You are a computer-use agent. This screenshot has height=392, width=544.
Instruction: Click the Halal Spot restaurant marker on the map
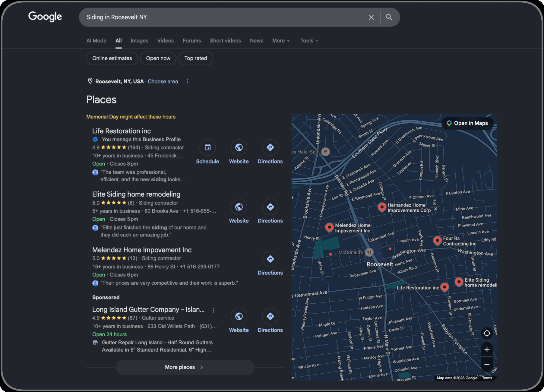point(325,152)
